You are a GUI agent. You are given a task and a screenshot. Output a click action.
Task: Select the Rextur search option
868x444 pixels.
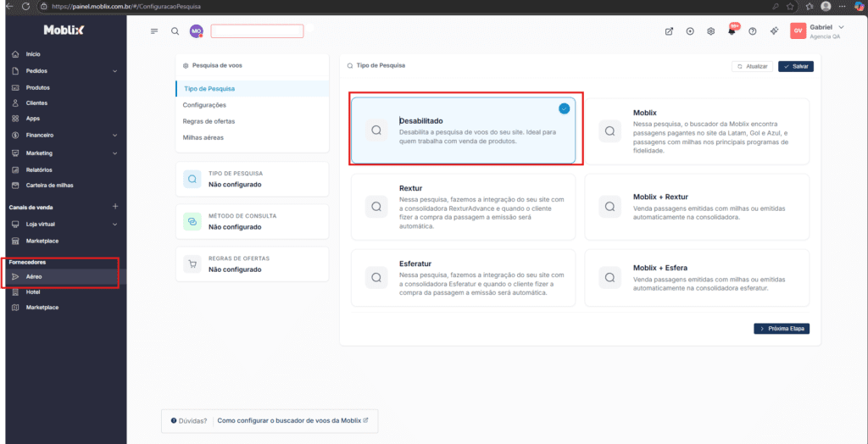pos(464,207)
